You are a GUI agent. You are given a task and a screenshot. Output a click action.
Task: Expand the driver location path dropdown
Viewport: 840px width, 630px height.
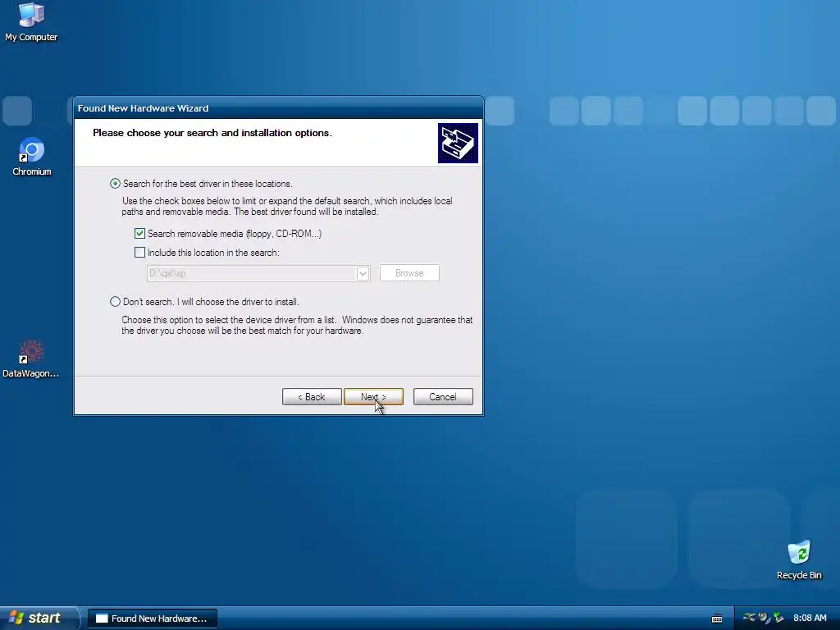tap(363, 273)
